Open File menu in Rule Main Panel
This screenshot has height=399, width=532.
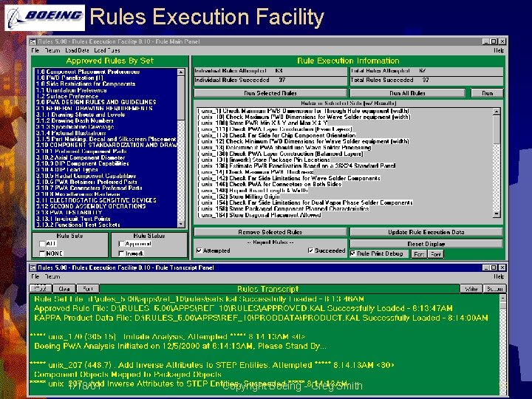click(x=35, y=50)
